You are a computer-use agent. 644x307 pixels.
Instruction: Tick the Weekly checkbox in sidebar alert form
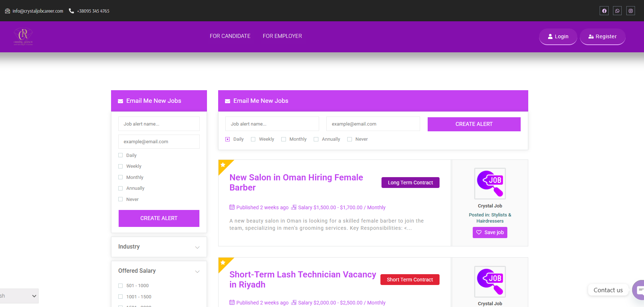(120, 166)
